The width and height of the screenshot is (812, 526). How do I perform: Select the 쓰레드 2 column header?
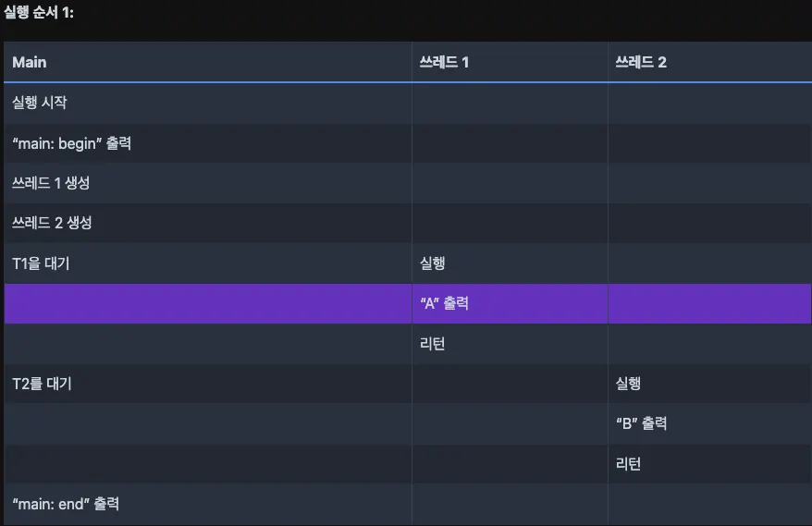click(x=709, y=62)
